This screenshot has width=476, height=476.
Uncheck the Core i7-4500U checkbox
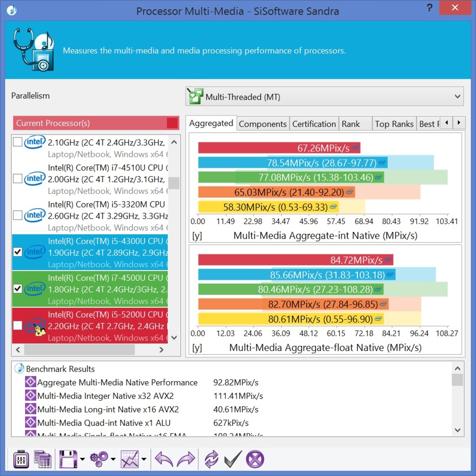tap(17, 289)
